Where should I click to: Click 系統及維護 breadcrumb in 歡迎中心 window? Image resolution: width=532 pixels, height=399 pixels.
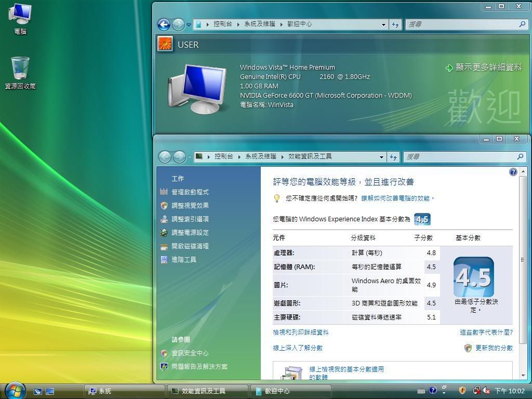pyautogui.click(x=260, y=24)
